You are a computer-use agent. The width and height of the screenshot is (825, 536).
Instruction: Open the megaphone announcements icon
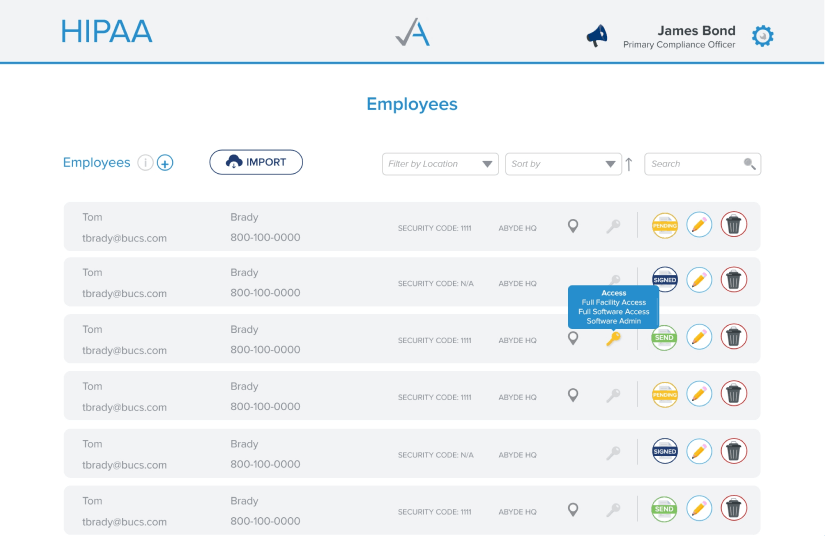[x=597, y=36]
